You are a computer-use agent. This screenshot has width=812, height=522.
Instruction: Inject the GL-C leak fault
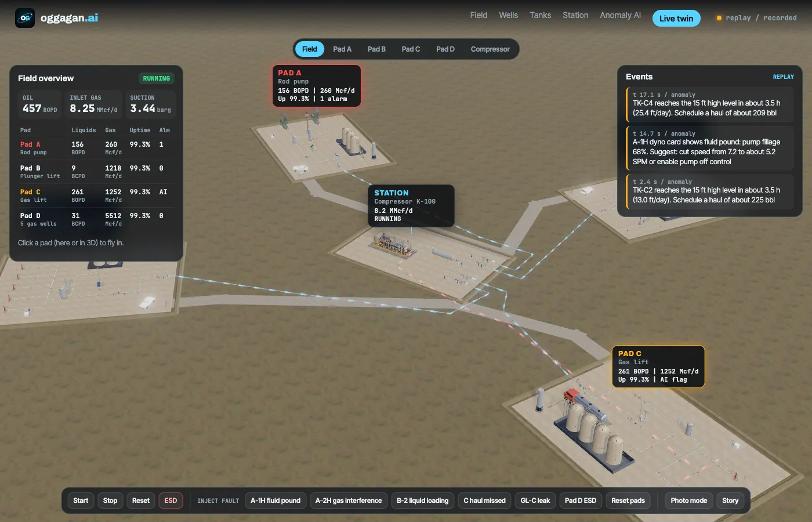(x=535, y=501)
